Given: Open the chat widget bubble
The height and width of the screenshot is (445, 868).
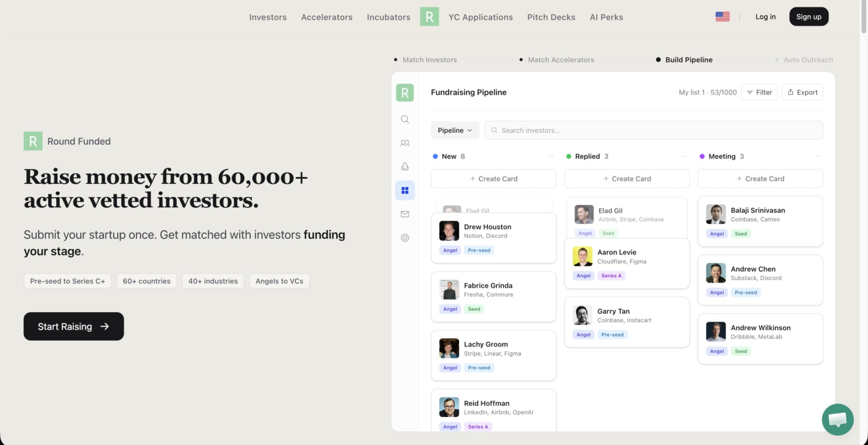Looking at the screenshot, I should click(x=837, y=419).
